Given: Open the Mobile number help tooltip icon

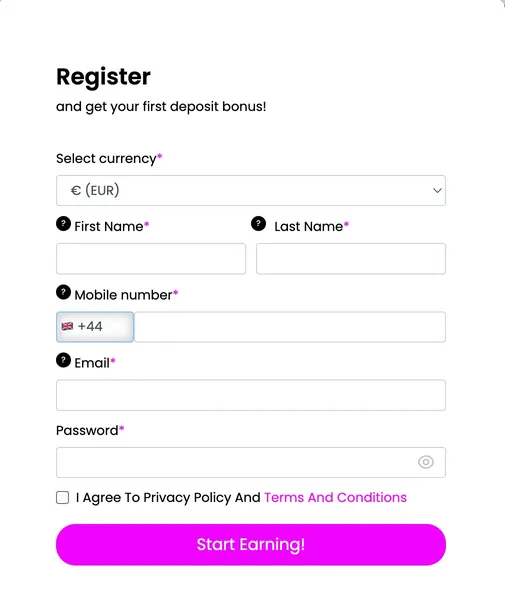Looking at the screenshot, I should [x=64, y=292].
